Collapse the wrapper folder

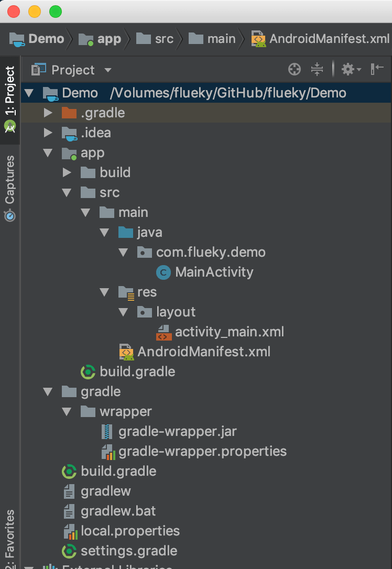[67, 412]
